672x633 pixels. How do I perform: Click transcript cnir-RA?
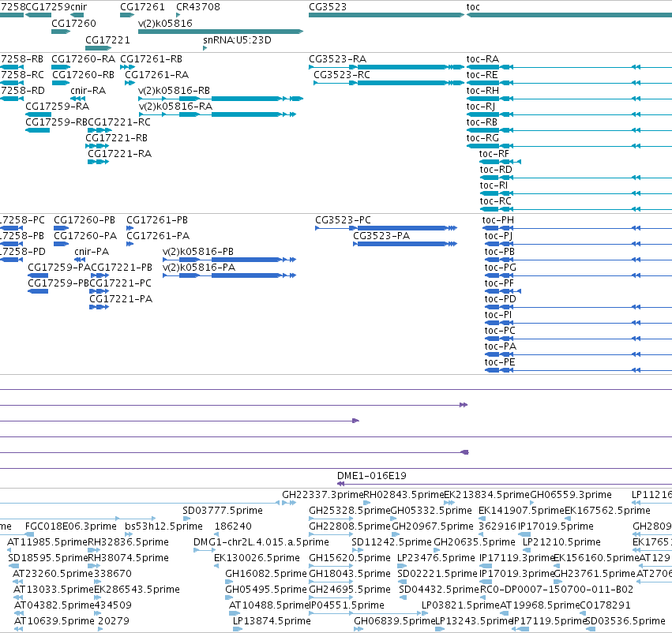(88, 90)
